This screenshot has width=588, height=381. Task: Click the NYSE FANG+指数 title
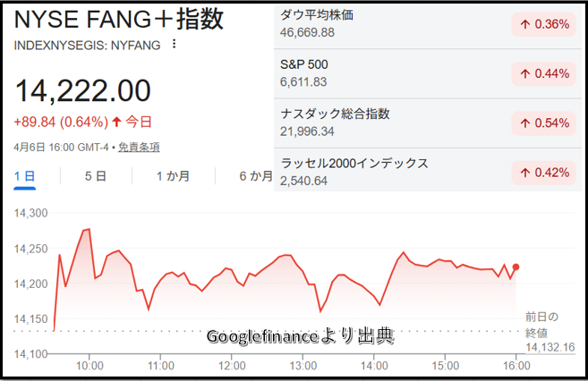pyautogui.click(x=119, y=19)
